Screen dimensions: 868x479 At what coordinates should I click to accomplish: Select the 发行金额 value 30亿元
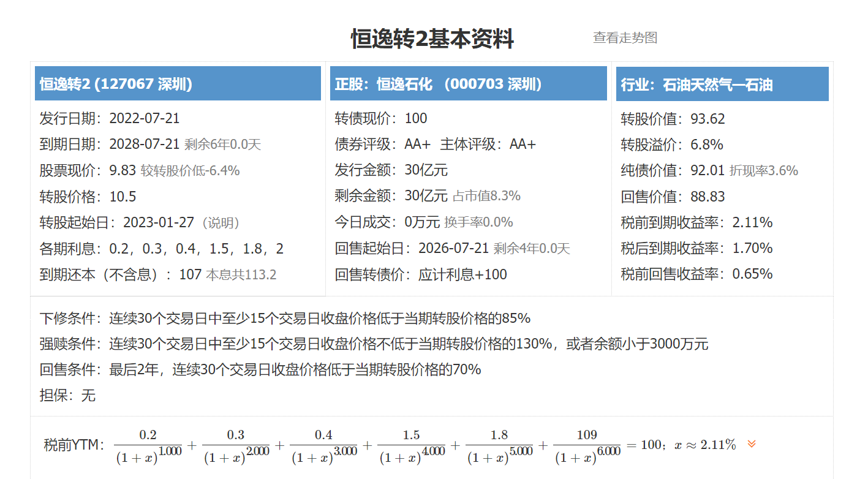(426, 170)
